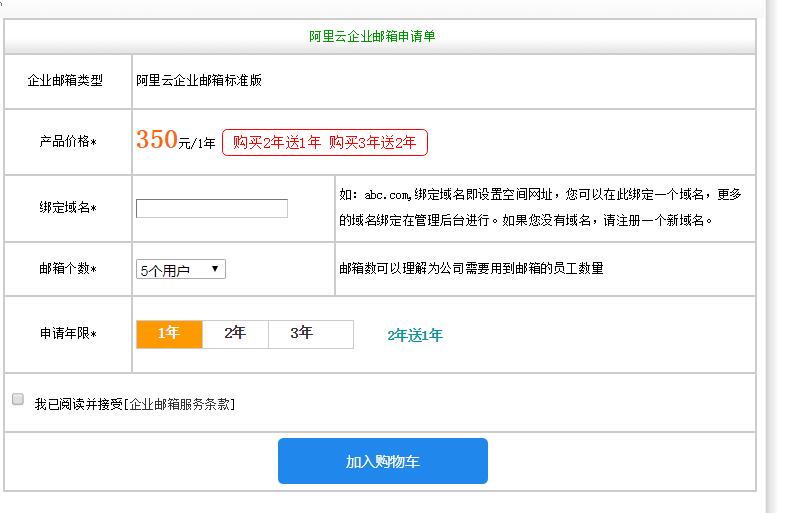Tick the 我已阅读并接受 terms checkbox
Viewport: 786px width, 513px height.
tap(18, 399)
